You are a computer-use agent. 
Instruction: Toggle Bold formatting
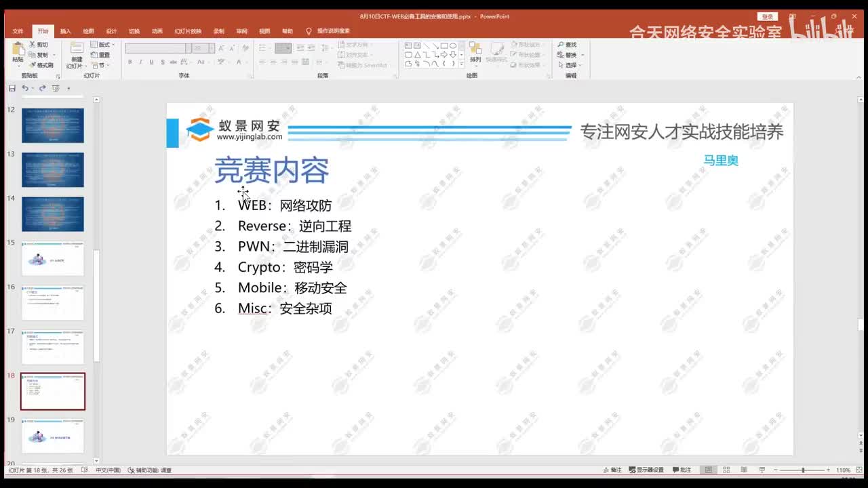click(x=130, y=62)
